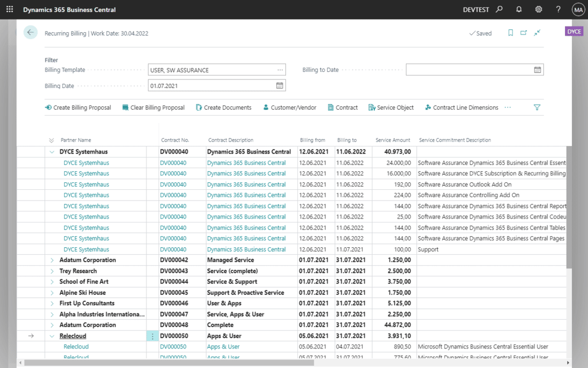The image size is (588, 368).
Task: Open DV000050 link in 890,50 row
Action: pyautogui.click(x=173, y=347)
